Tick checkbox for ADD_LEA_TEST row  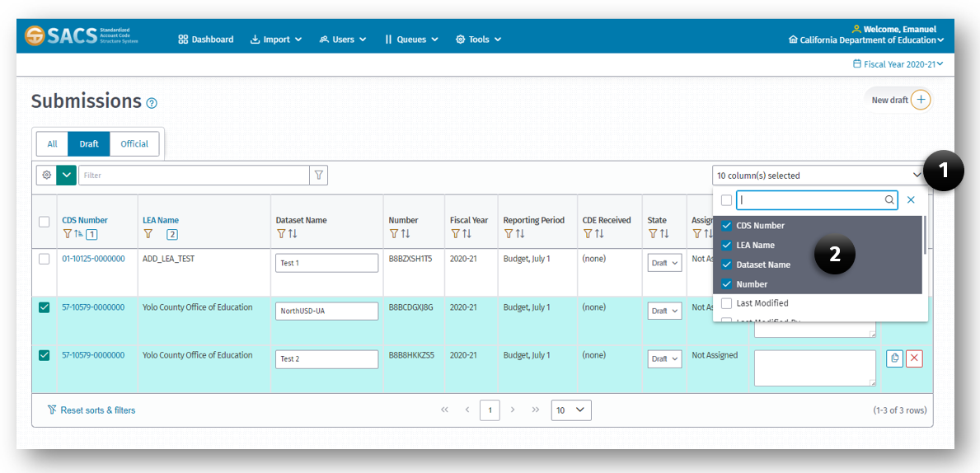[45, 259]
